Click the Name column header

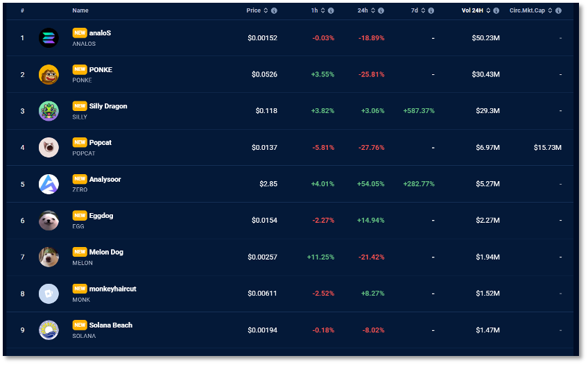tap(80, 10)
